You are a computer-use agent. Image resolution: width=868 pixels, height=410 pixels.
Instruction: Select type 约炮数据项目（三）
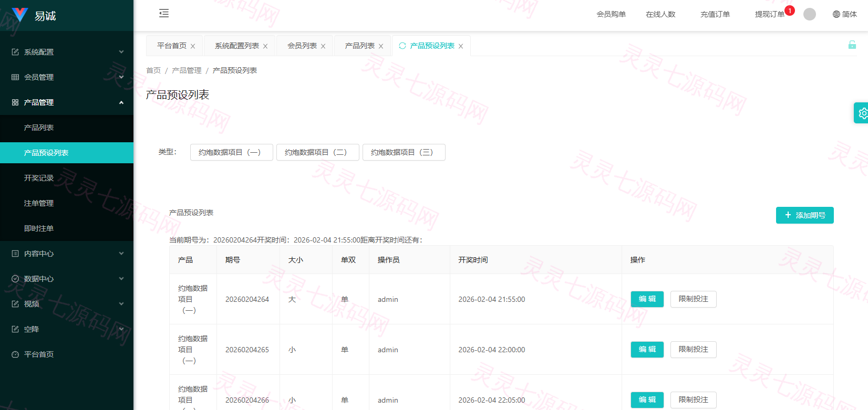pos(404,152)
